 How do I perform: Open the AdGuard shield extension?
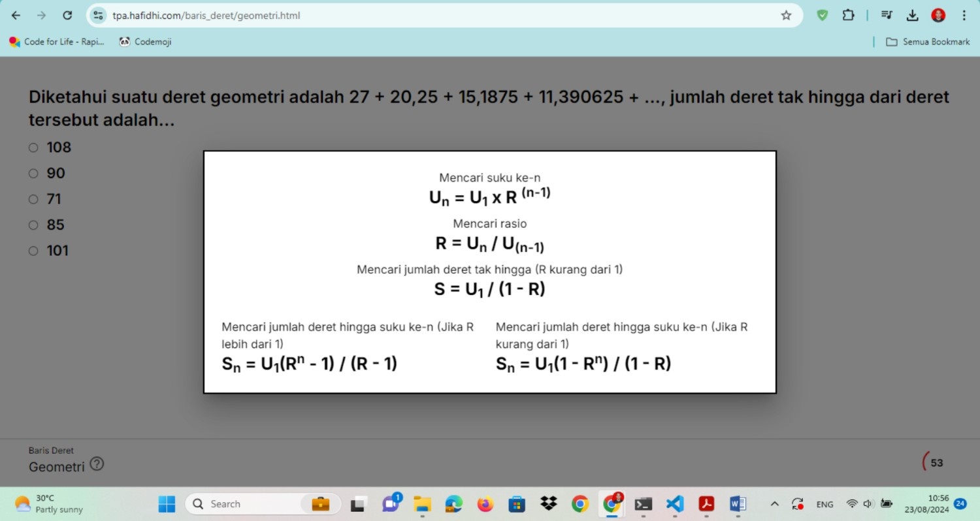click(823, 16)
